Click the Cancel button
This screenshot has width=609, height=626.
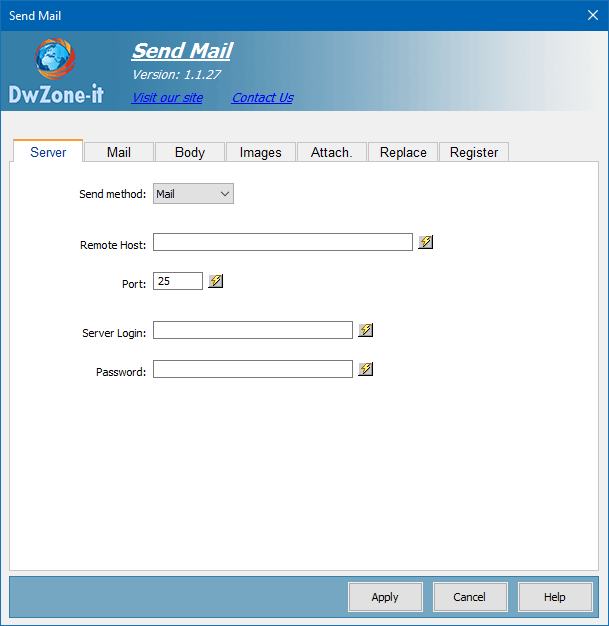tap(470, 597)
